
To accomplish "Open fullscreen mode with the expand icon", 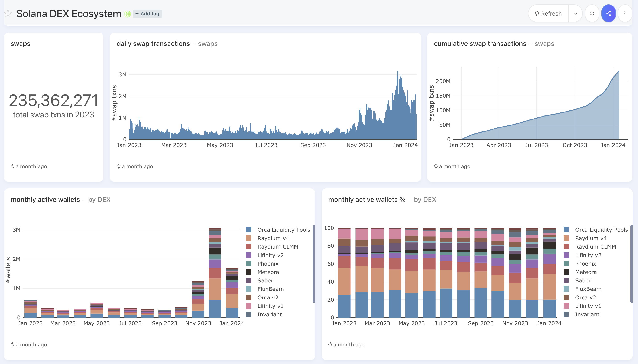I will click(592, 14).
